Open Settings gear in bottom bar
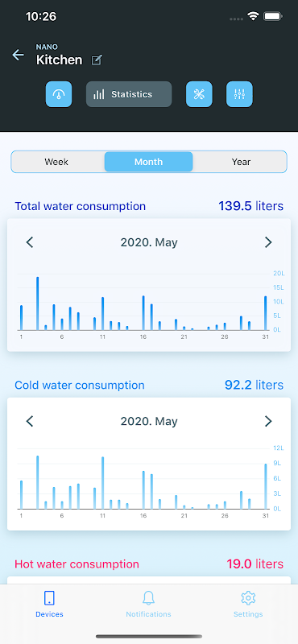 [x=248, y=605]
